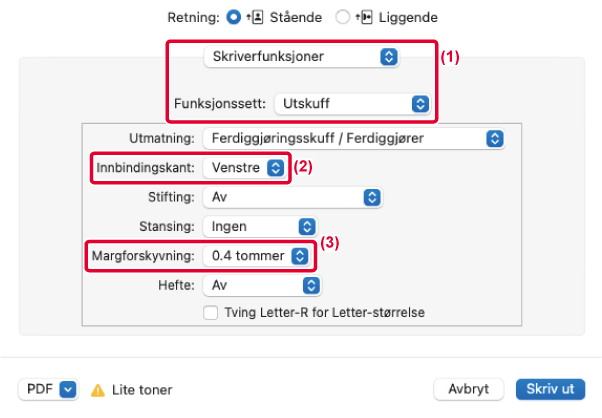The image size is (602, 418).
Task: Click the landscape page icon beside Liggende
Action: [x=364, y=17]
